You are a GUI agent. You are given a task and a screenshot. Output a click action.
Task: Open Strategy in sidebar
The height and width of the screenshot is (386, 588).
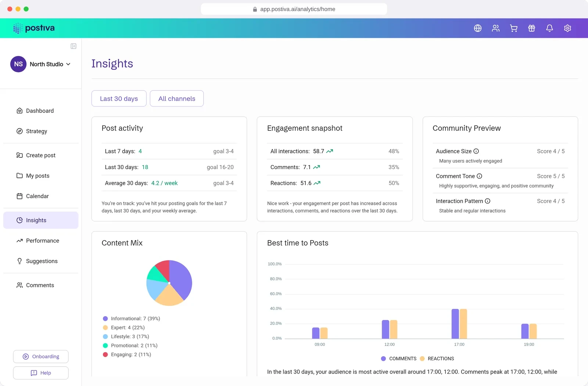click(41, 131)
